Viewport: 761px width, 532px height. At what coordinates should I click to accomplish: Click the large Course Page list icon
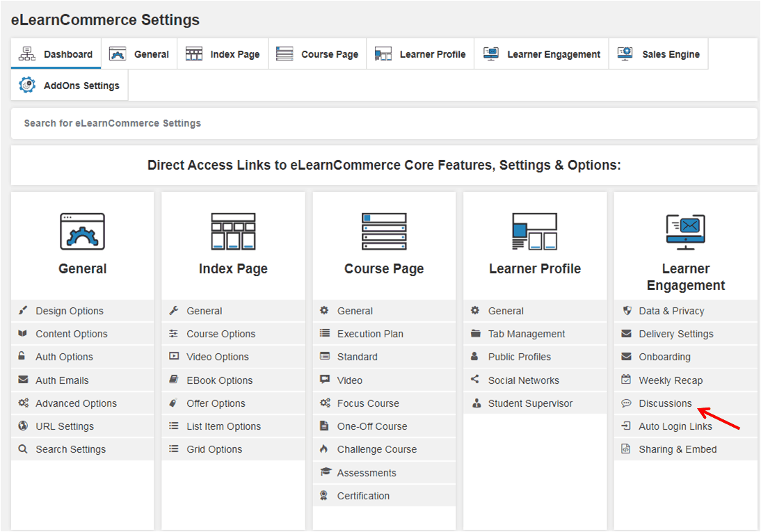point(384,232)
